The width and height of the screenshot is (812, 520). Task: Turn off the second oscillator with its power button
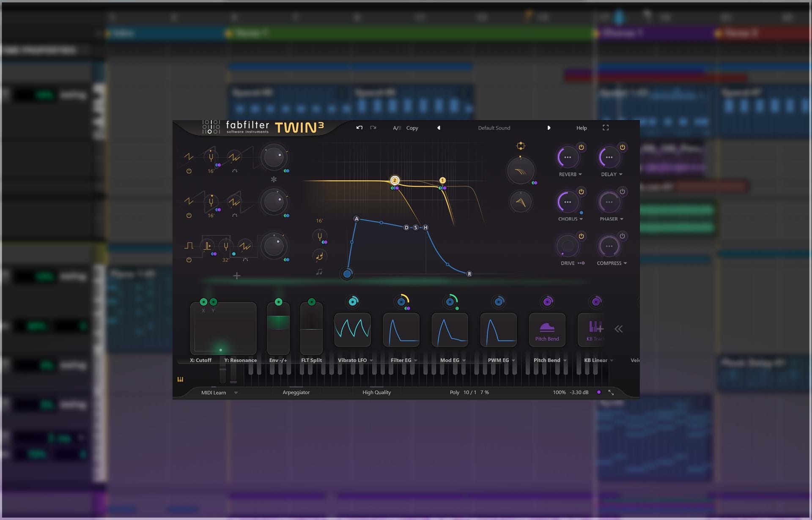(189, 216)
